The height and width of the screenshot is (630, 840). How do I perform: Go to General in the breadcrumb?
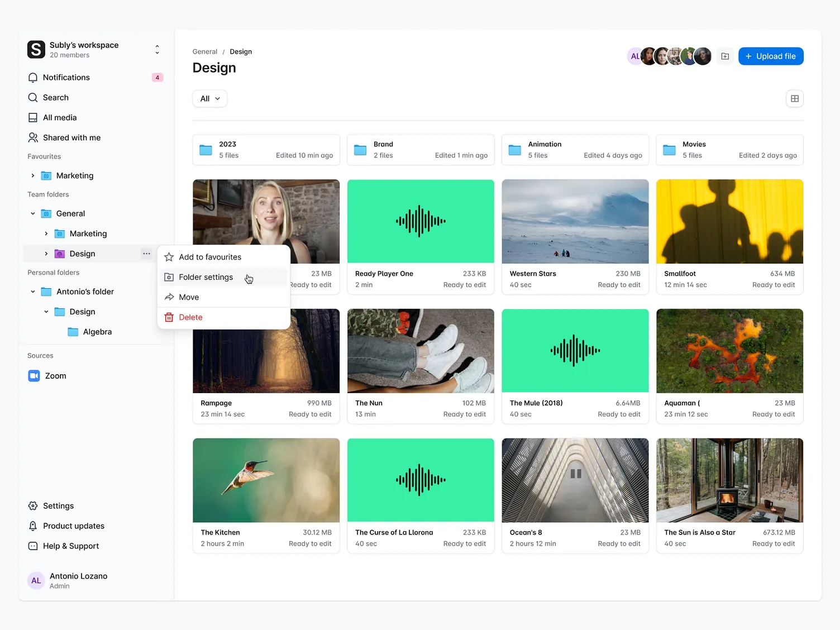204,52
